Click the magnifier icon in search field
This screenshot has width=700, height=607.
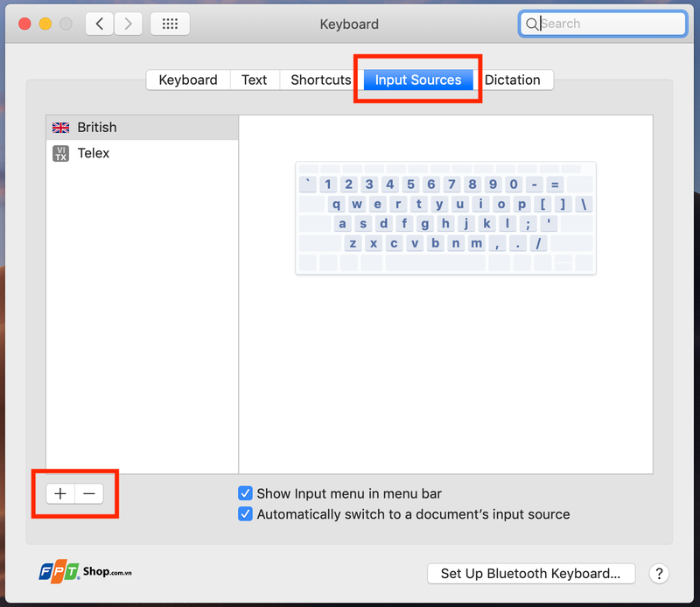pos(532,24)
